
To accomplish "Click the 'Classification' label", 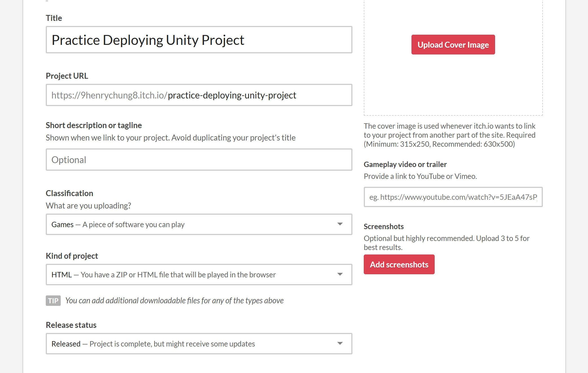I will point(69,193).
